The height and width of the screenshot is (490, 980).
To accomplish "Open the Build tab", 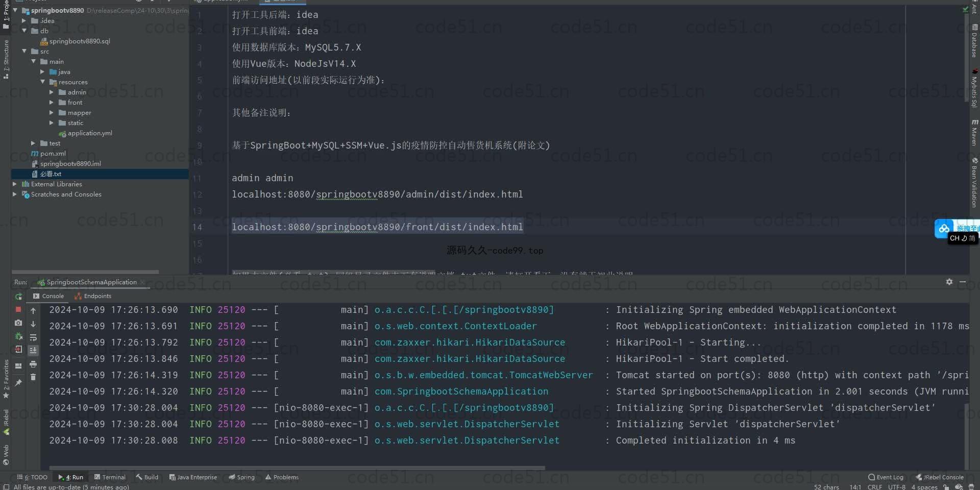I will 147,477.
